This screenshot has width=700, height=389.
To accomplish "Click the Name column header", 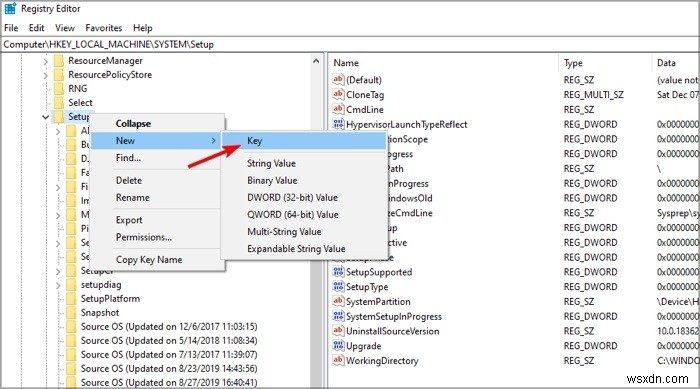I will tap(346, 63).
